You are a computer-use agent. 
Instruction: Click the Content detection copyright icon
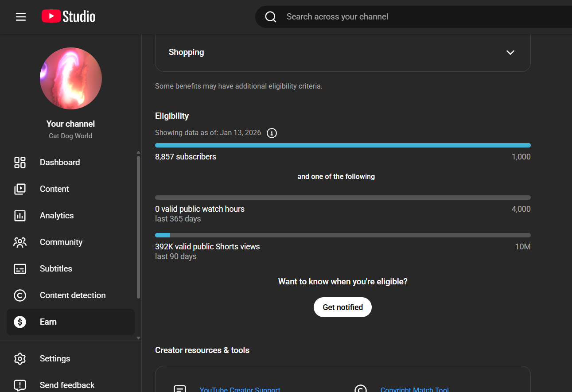[20, 295]
